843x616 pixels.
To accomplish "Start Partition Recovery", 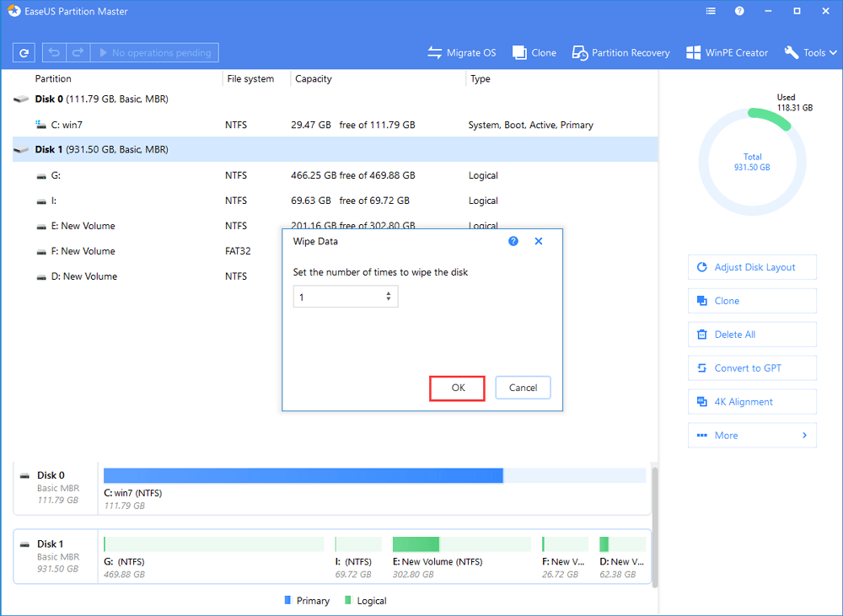I will pos(620,52).
